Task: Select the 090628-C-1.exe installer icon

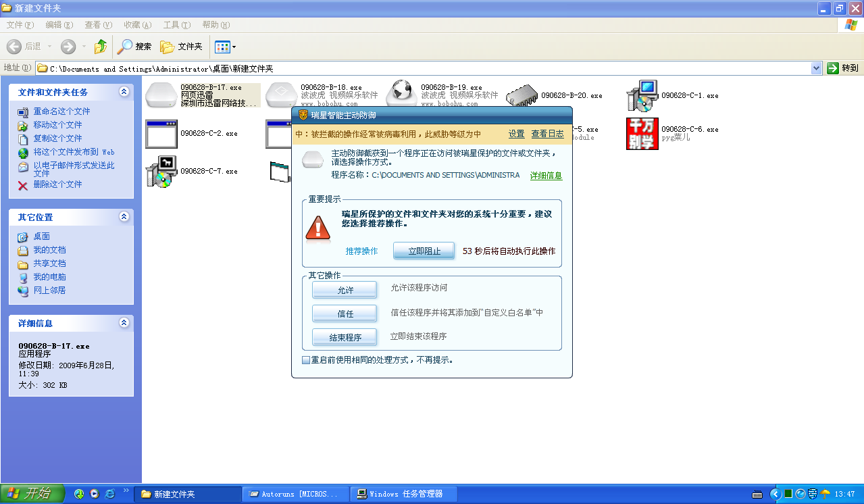Action: pyautogui.click(x=642, y=96)
